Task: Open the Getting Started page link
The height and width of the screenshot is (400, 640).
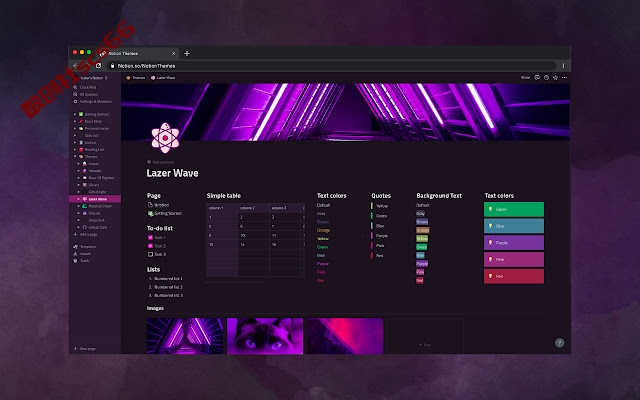Action: coord(168,213)
